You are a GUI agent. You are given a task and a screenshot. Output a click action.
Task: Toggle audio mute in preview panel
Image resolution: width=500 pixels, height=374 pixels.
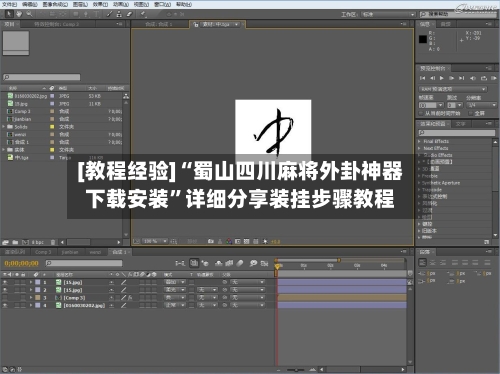coord(473,78)
